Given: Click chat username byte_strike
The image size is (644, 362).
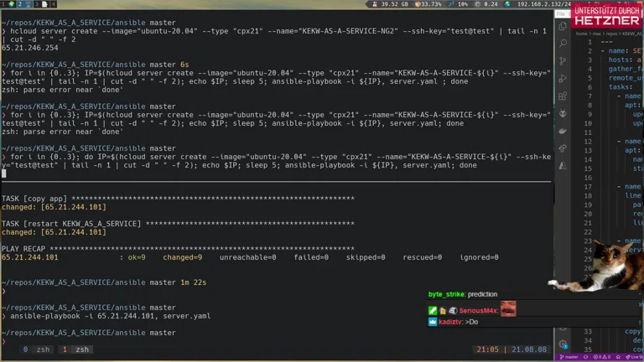Looking at the screenshot, I should click(446, 294).
